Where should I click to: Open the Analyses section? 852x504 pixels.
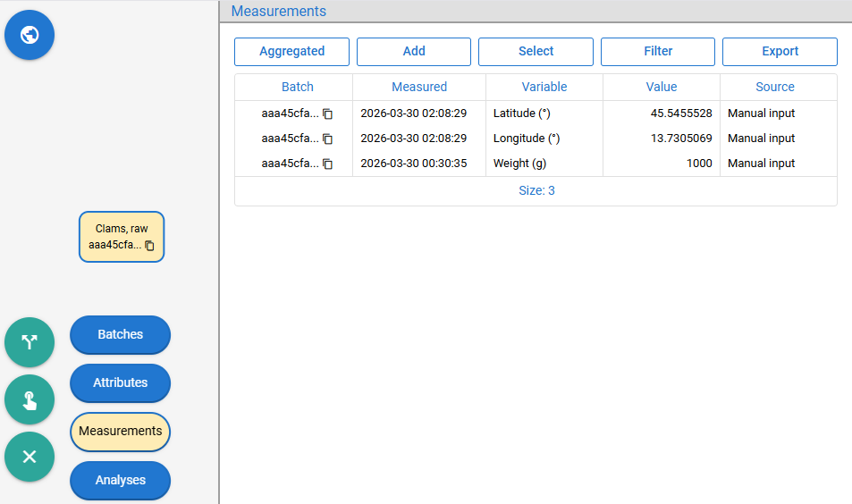pos(120,480)
